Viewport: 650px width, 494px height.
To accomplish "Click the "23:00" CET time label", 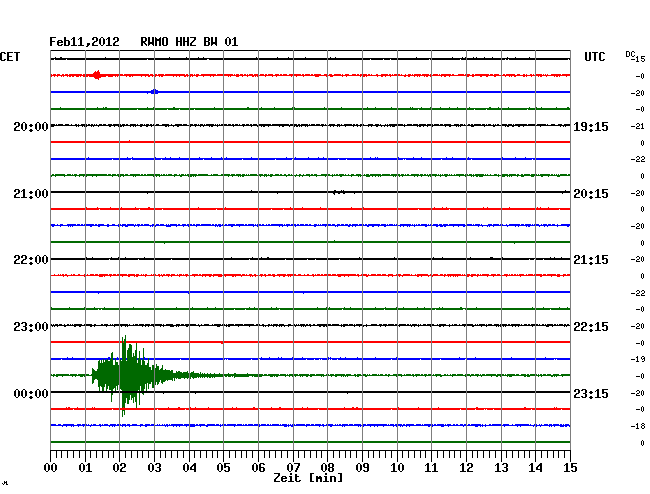I will tap(31, 327).
